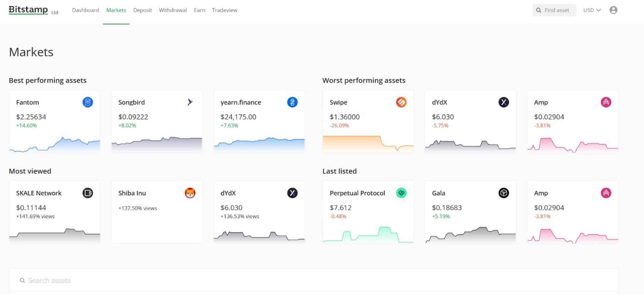Click the Fantom coin icon
This screenshot has width=644, height=295.
pos(88,102)
